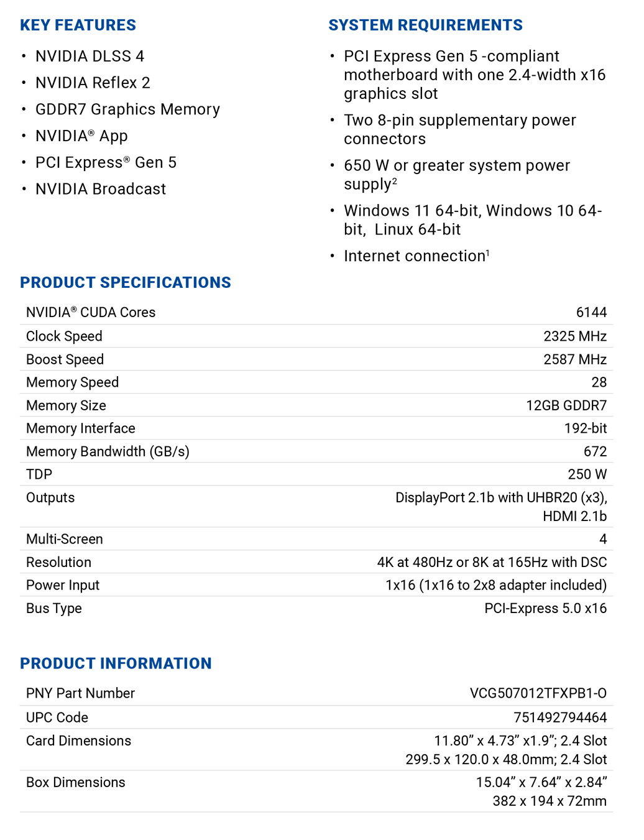Screen dimensions: 644x840
Task: Click GDDR7 Graphics Memory feature text
Action: tap(127, 109)
